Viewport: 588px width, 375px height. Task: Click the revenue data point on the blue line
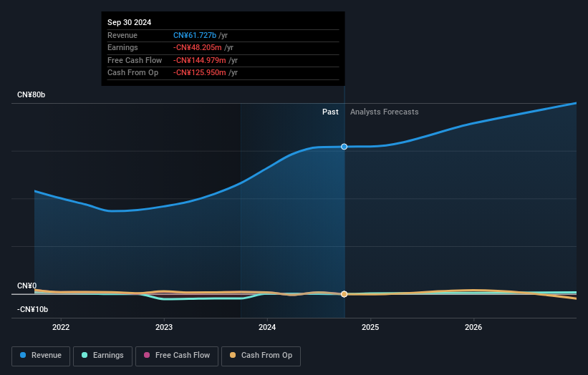coord(344,147)
